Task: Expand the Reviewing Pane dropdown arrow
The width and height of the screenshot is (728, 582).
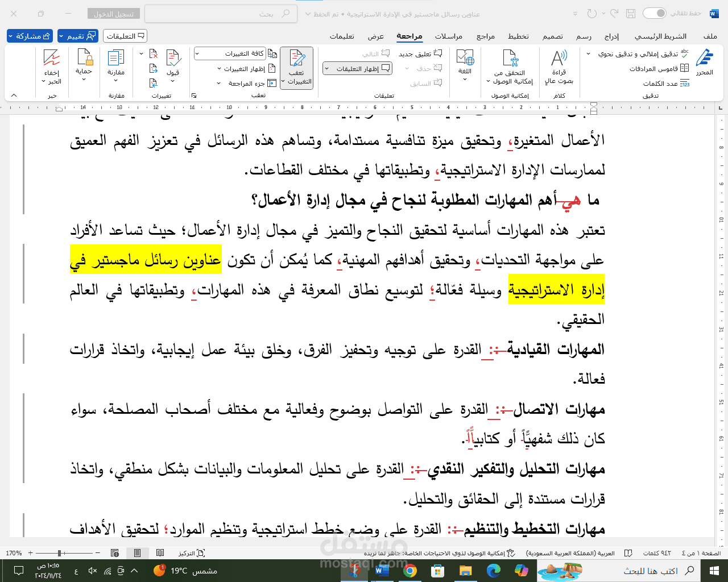Action: pyautogui.click(x=219, y=84)
